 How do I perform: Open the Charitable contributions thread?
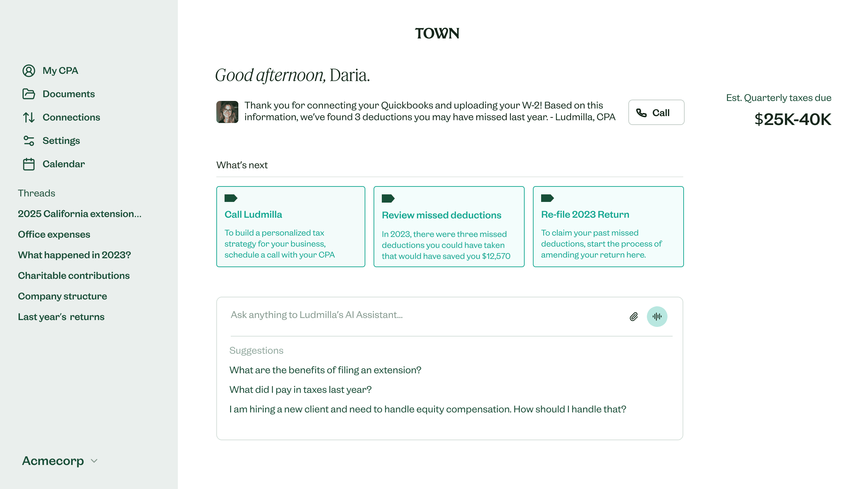point(73,276)
